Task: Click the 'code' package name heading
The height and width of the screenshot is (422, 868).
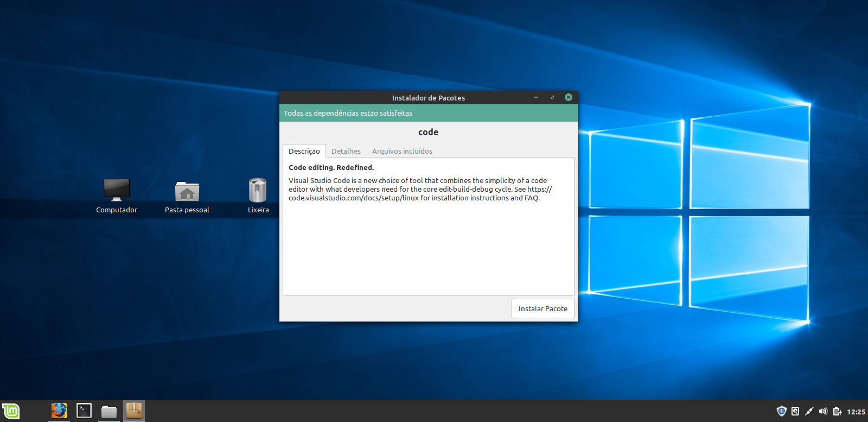Action: point(428,132)
